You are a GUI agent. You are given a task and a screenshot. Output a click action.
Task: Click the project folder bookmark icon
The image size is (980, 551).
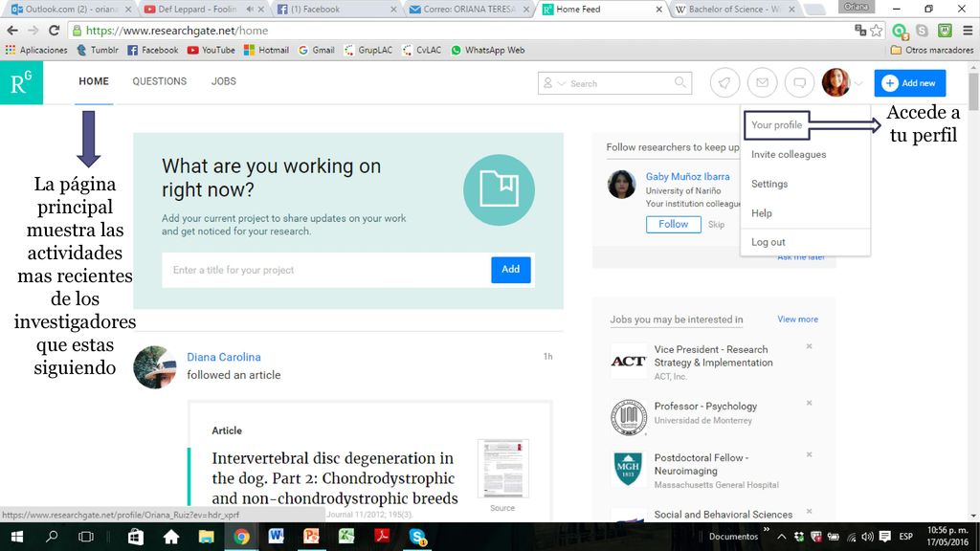[x=499, y=190]
